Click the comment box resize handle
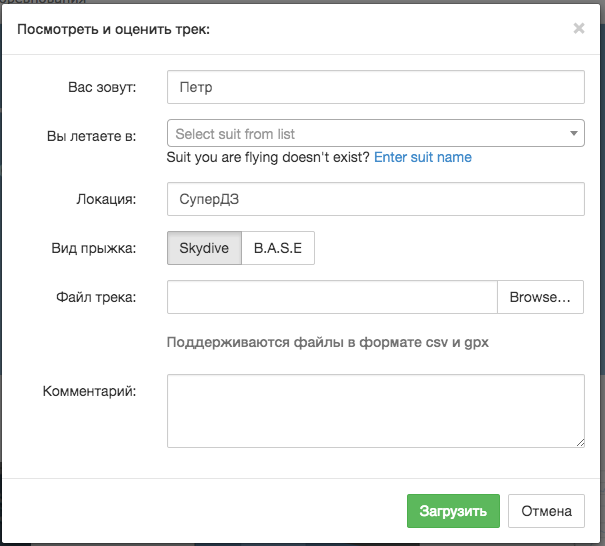 click(x=580, y=443)
